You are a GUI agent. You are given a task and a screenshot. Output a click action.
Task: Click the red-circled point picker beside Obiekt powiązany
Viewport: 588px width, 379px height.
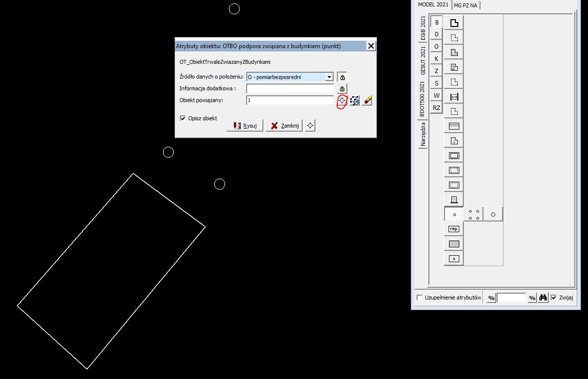point(342,100)
